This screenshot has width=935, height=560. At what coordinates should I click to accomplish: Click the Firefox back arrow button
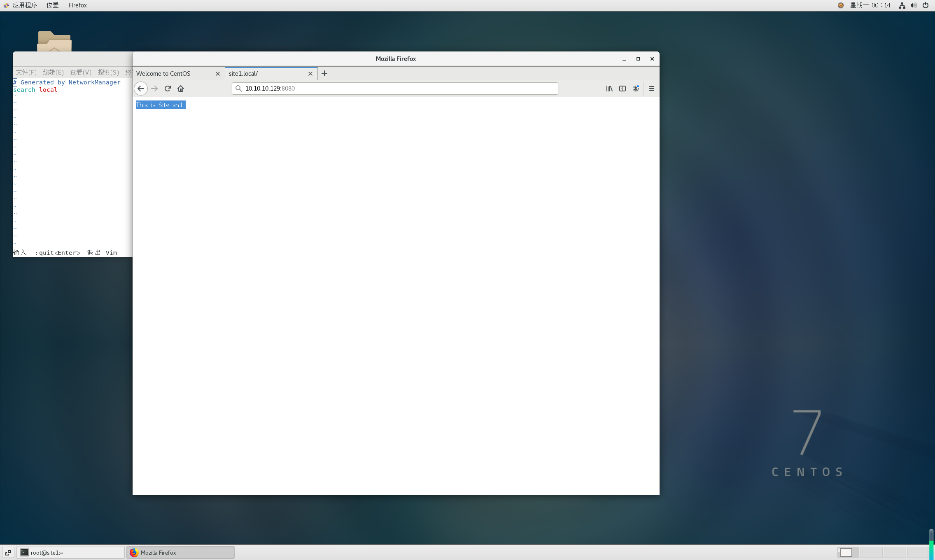[x=141, y=89]
